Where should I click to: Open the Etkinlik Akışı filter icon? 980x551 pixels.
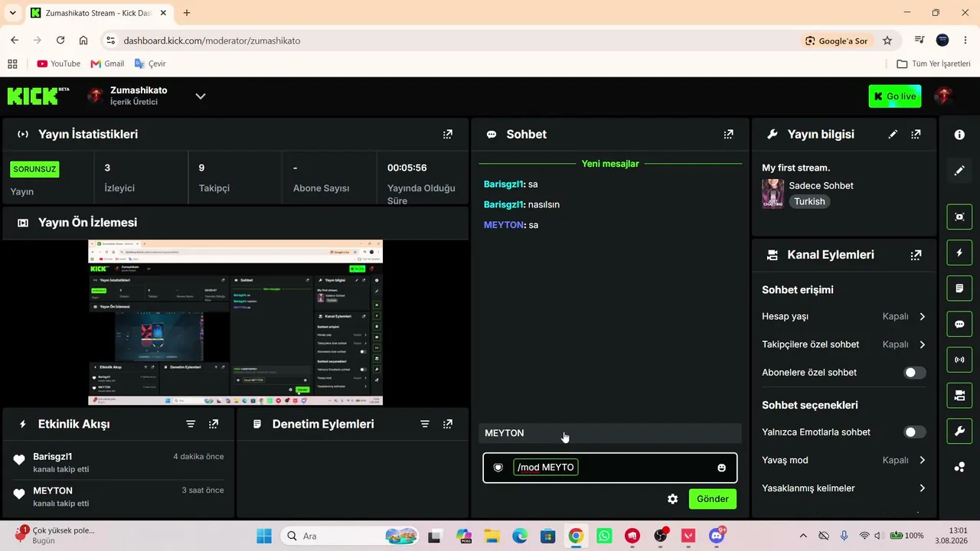click(191, 424)
